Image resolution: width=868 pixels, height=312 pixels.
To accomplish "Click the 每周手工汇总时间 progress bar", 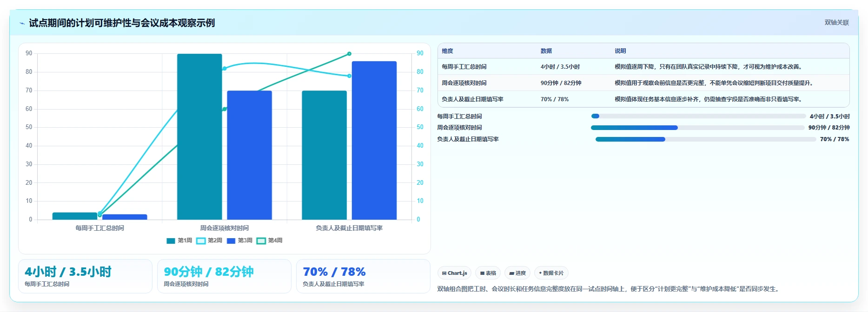I will 698,116.
